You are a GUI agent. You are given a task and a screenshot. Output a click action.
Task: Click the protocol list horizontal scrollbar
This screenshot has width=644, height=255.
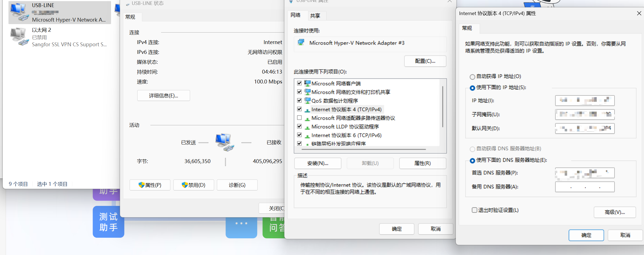pos(364,149)
